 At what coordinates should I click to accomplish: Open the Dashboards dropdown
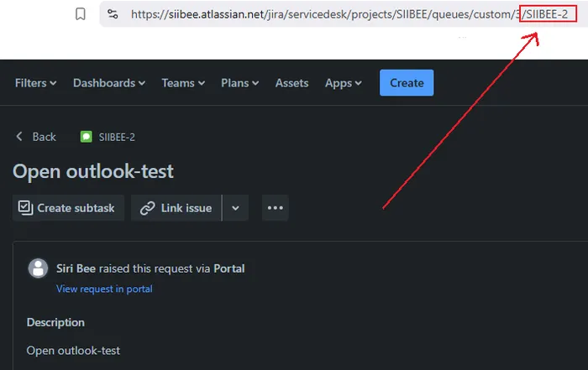point(108,83)
